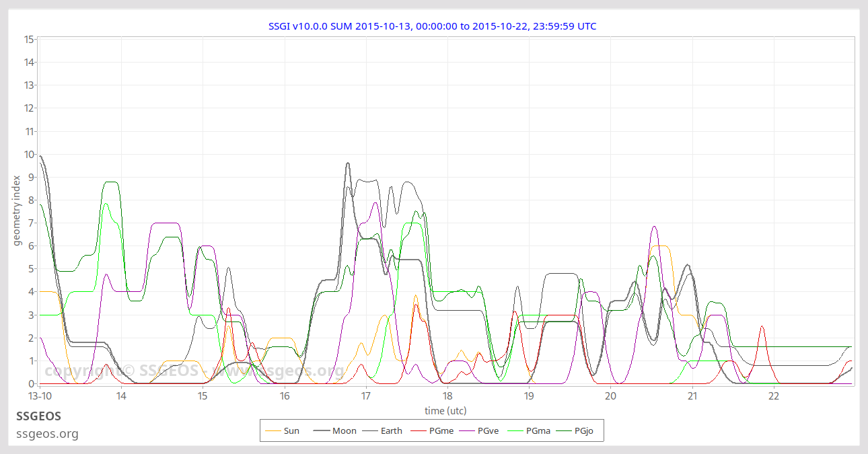Screen dimensions: 868x454
Task: Click the PGjo legend label text
Action: coord(584,430)
